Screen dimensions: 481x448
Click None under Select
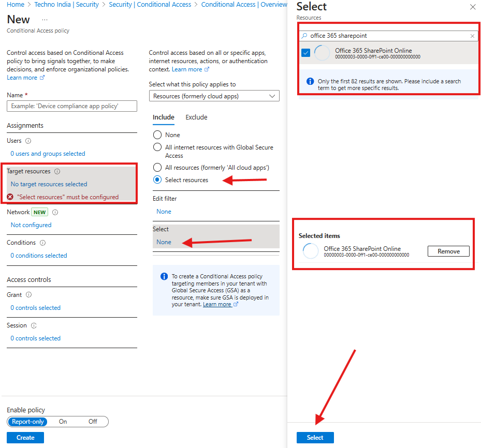coord(164,242)
